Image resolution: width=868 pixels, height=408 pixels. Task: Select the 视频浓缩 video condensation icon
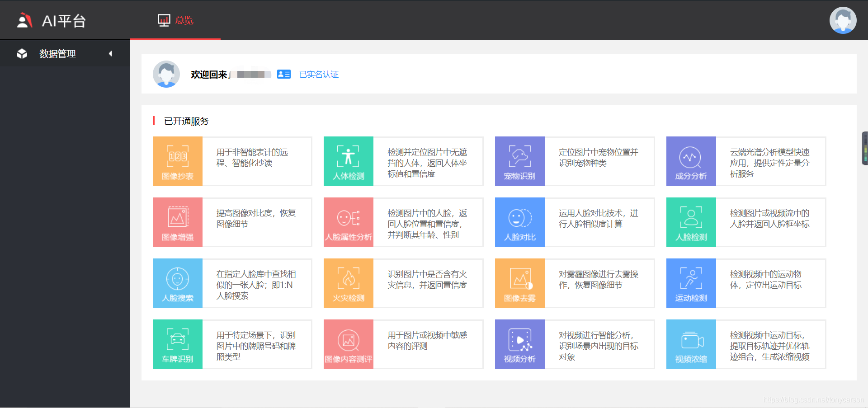(691, 344)
